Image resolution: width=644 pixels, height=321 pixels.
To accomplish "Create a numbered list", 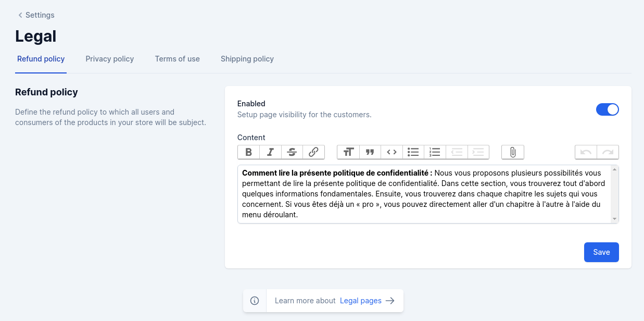I will coord(435,152).
